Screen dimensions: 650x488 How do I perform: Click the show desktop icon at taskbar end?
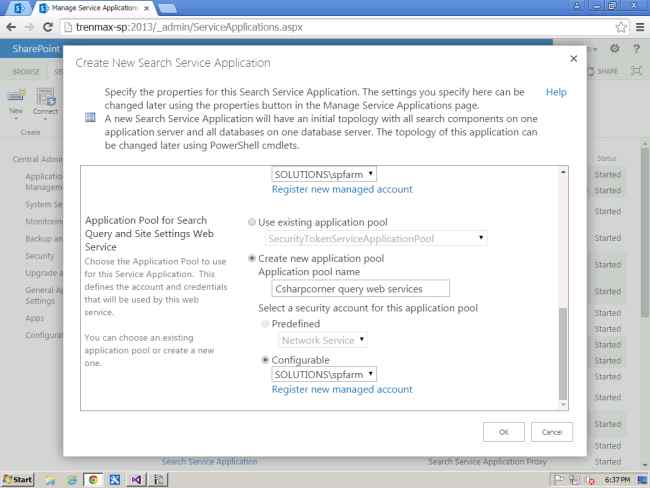pos(643,480)
